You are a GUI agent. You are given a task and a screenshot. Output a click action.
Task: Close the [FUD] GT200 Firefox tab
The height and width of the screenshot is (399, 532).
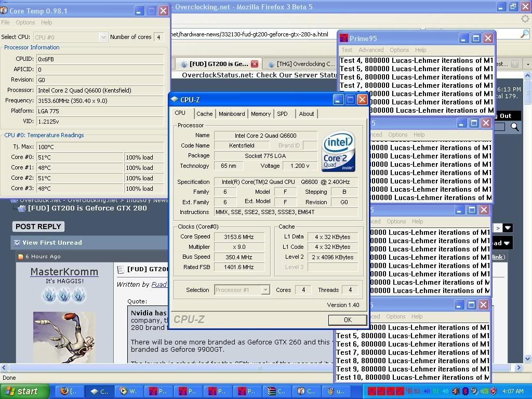click(x=254, y=64)
